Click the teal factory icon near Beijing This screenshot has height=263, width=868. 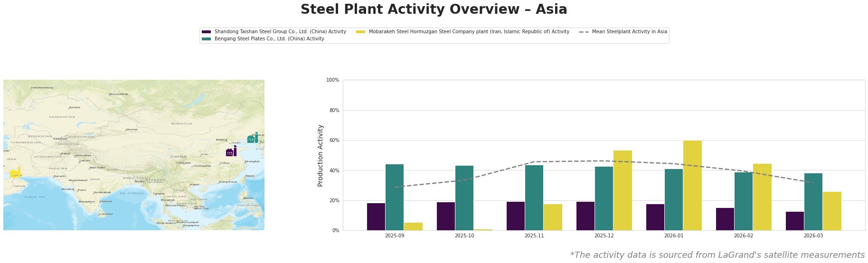253,138
